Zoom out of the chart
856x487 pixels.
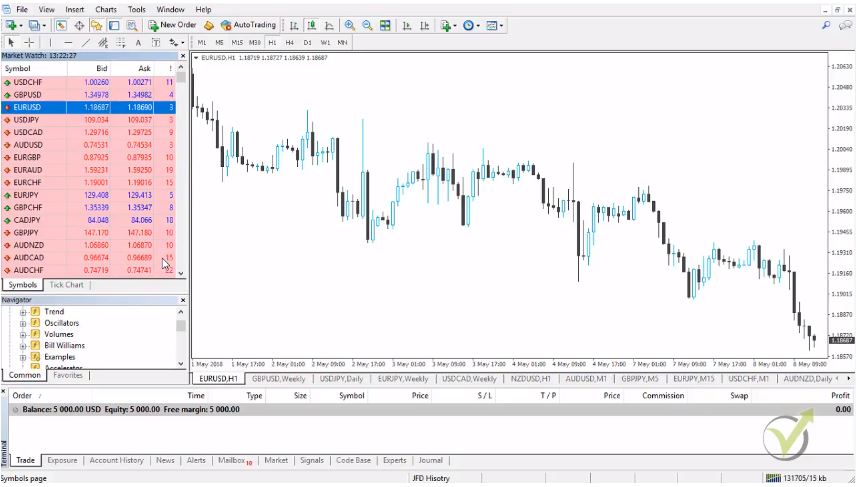(367, 25)
